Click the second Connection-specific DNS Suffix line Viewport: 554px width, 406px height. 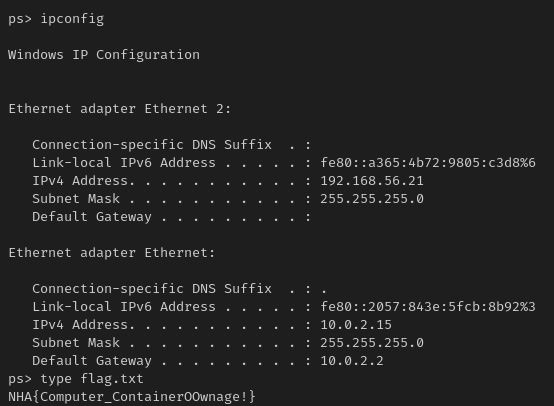pyautogui.click(x=179, y=289)
